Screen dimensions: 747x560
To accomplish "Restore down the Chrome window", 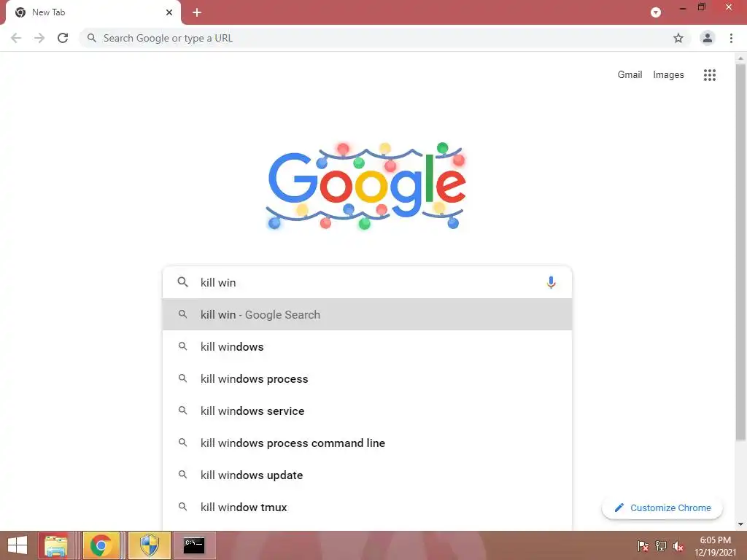I will coord(702,7).
